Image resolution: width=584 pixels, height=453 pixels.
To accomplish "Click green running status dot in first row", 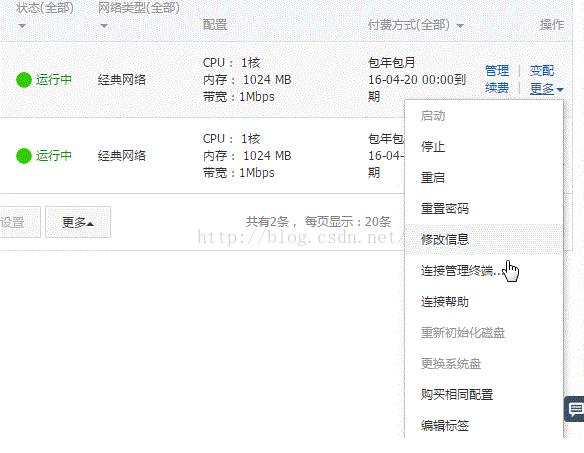I will [24, 80].
